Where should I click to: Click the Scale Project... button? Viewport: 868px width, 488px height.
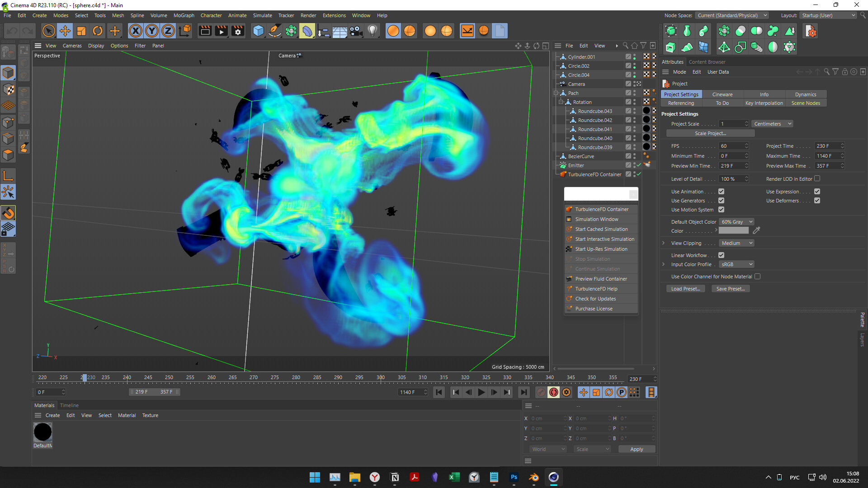pos(710,133)
